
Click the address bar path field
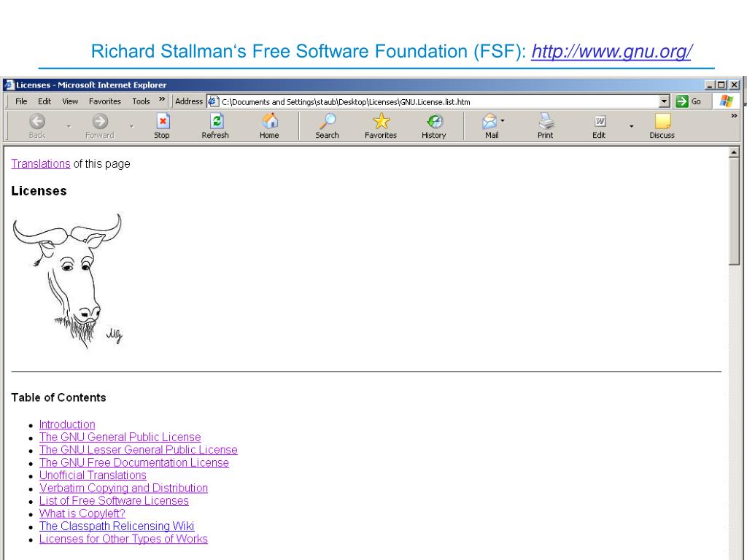click(x=438, y=101)
